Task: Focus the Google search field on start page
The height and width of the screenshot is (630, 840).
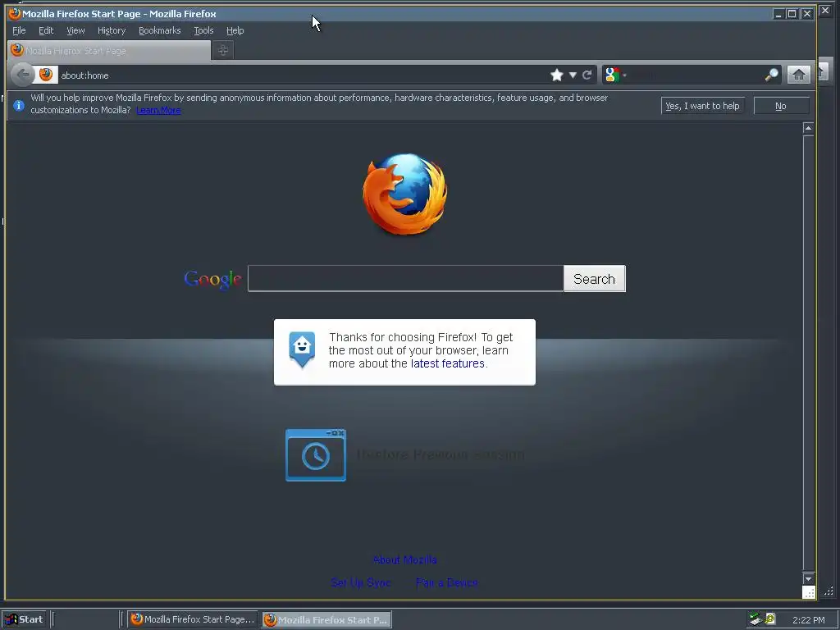Action: 405,279
